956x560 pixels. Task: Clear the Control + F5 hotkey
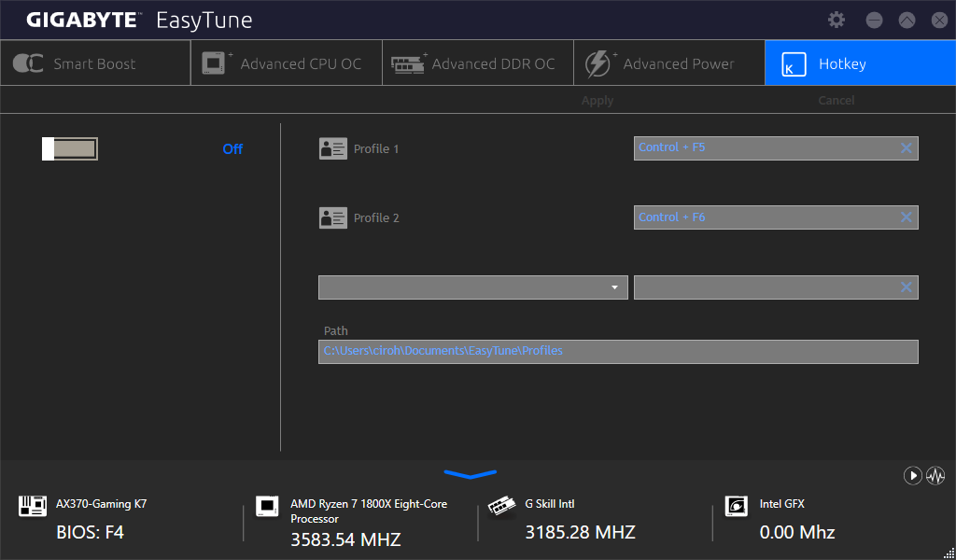[x=906, y=148]
